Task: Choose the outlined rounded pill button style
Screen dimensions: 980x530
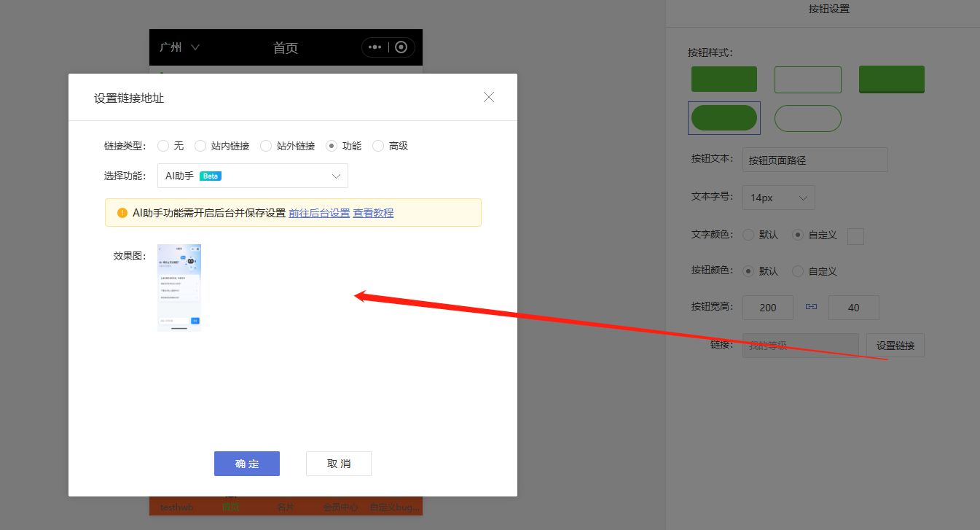Action: pos(807,118)
